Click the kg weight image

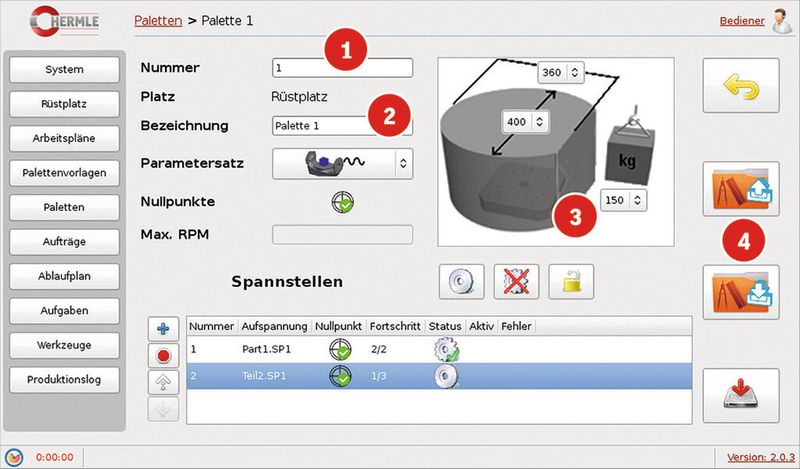629,148
